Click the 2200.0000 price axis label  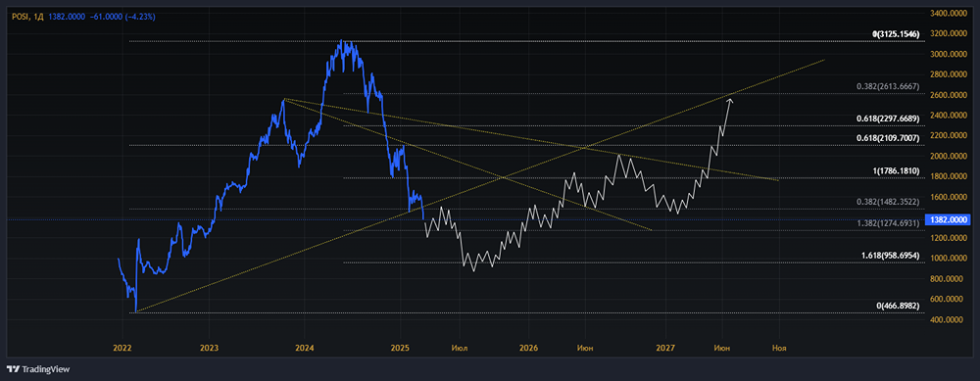(x=950, y=135)
